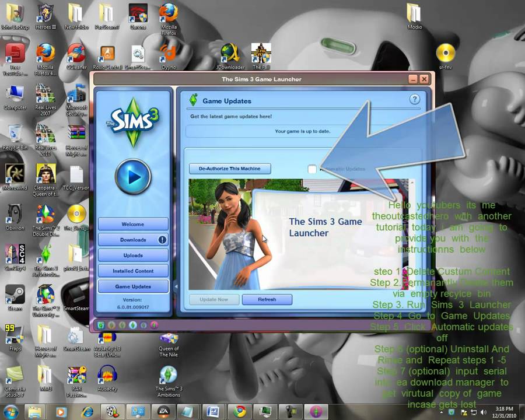Image resolution: width=525 pixels, height=420 pixels.
Task: Open the Installed Content tab
Action: coord(133,271)
